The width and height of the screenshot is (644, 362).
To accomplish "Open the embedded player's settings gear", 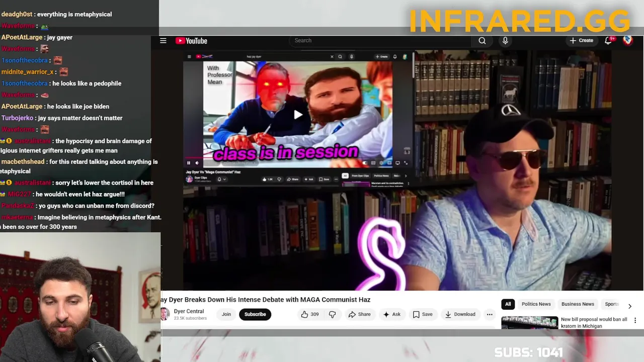I will point(381,163).
